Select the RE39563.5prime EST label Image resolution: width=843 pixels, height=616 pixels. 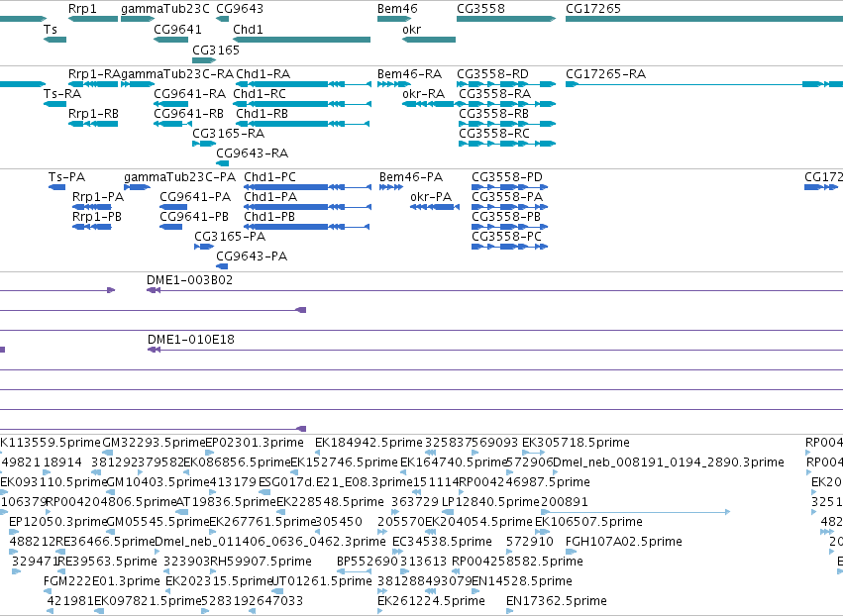coord(107,562)
